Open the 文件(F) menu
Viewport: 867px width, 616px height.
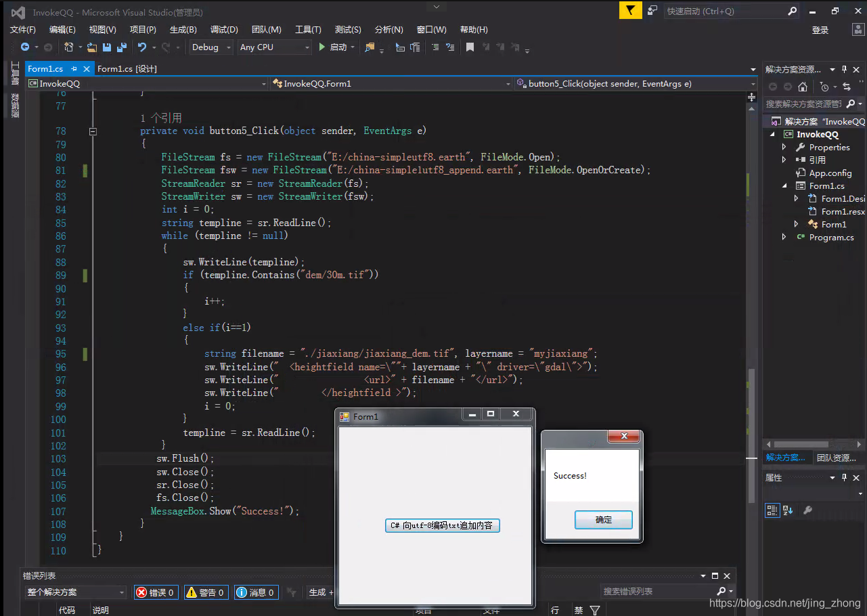pos(23,30)
